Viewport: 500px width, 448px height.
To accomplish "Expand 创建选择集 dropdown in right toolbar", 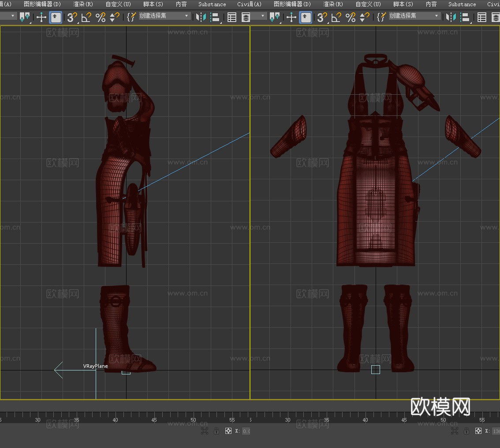I will (x=437, y=15).
